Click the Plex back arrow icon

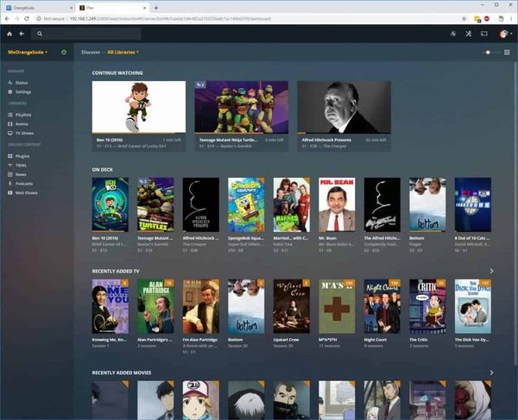click(x=22, y=34)
